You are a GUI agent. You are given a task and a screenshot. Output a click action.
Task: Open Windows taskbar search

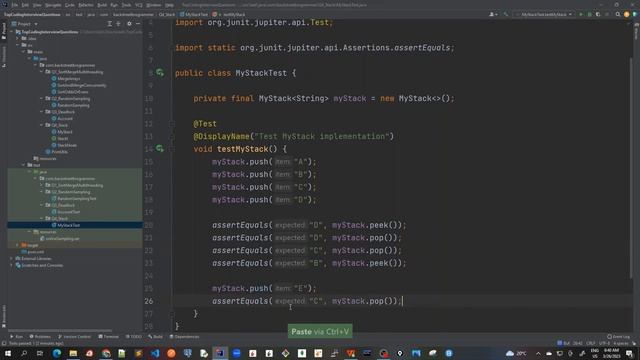24,353
